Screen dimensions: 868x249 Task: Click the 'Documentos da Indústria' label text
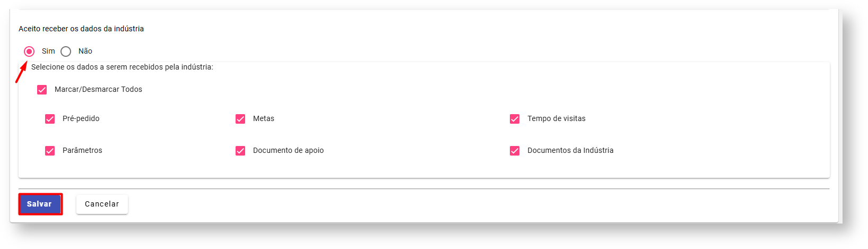point(570,150)
